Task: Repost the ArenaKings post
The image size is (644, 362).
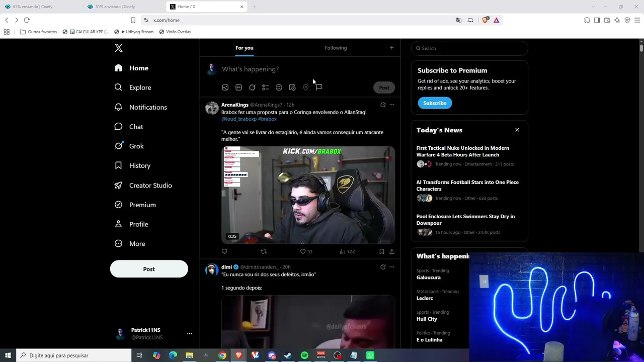Action: point(264,251)
